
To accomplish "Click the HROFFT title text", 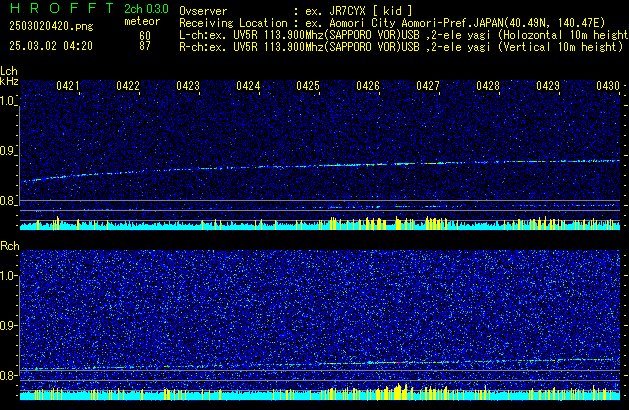I will (62, 8).
